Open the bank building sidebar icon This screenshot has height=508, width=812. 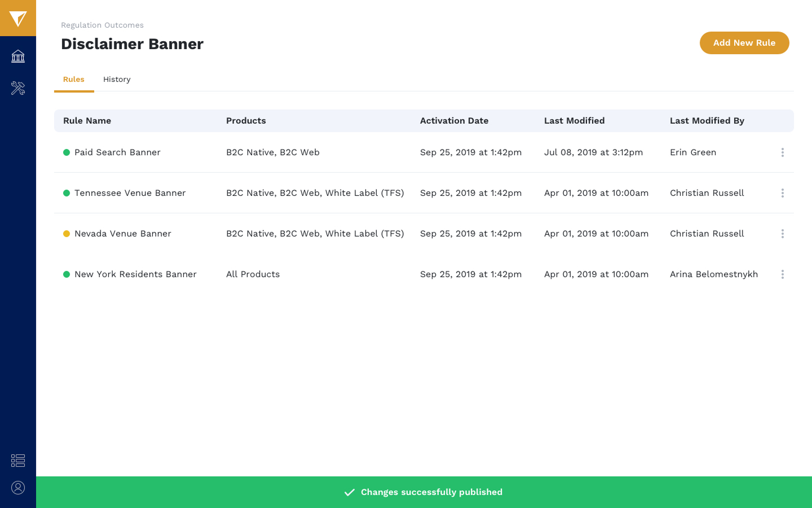18,56
